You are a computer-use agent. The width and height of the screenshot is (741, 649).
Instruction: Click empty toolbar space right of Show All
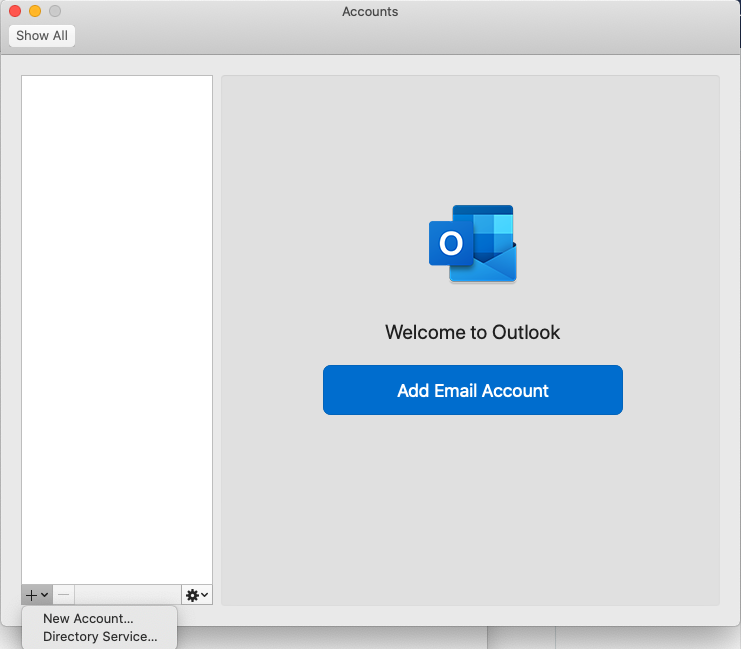400,36
